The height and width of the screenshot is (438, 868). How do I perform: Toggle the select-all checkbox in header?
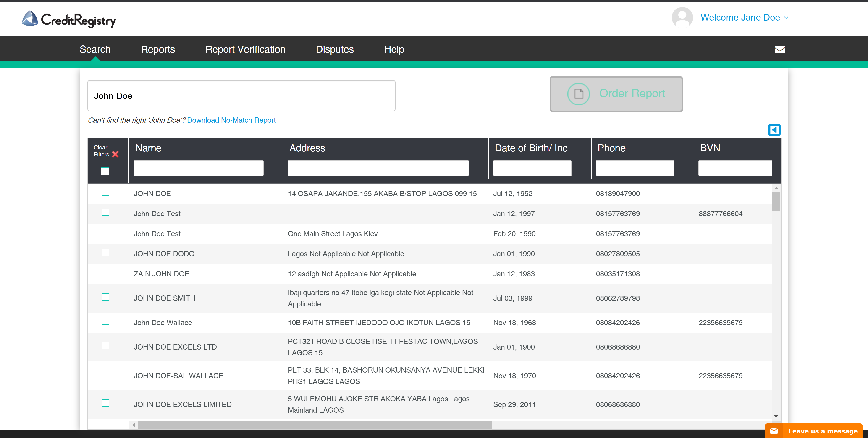[x=105, y=171]
